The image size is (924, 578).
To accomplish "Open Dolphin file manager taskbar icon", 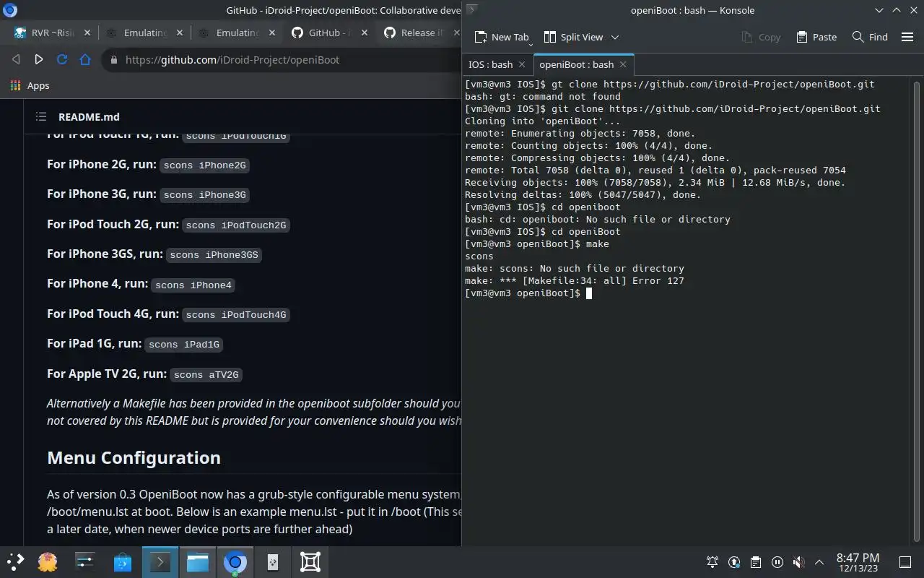I will pos(198,561).
